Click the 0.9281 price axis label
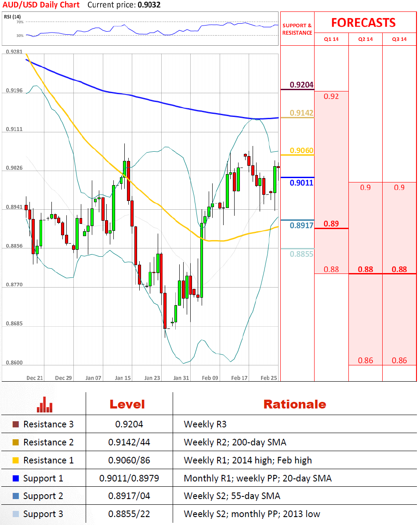Image resolution: width=420 pixels, height=525 pixels. 14,51
